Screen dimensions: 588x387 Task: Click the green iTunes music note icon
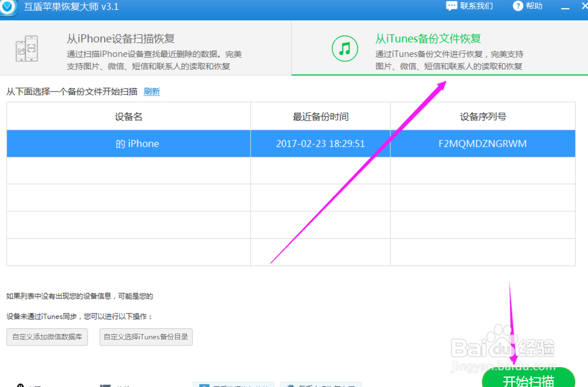pyautogui.click(x=345, y=48)
